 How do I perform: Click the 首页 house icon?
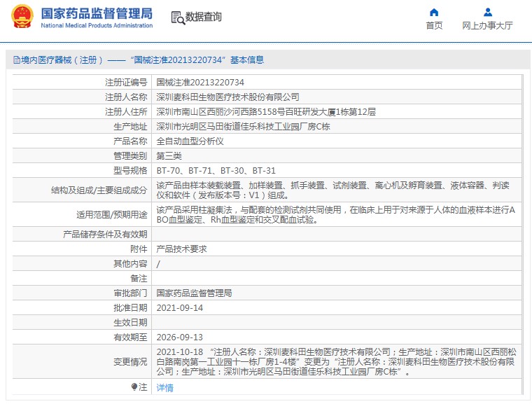point(434,12)
